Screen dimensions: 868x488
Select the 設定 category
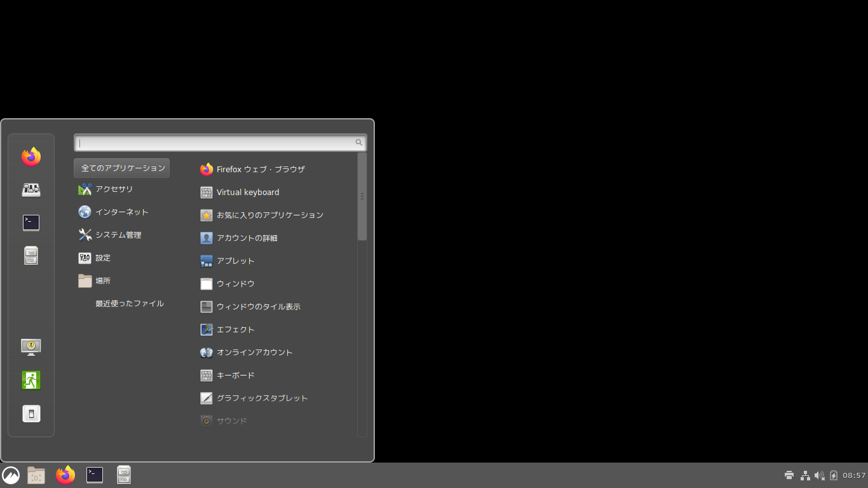[122, 258]
